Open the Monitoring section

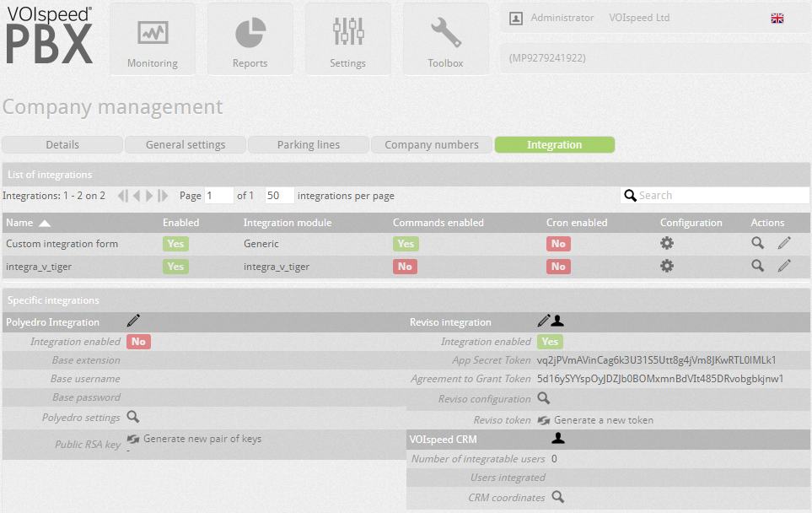point(153,40)
